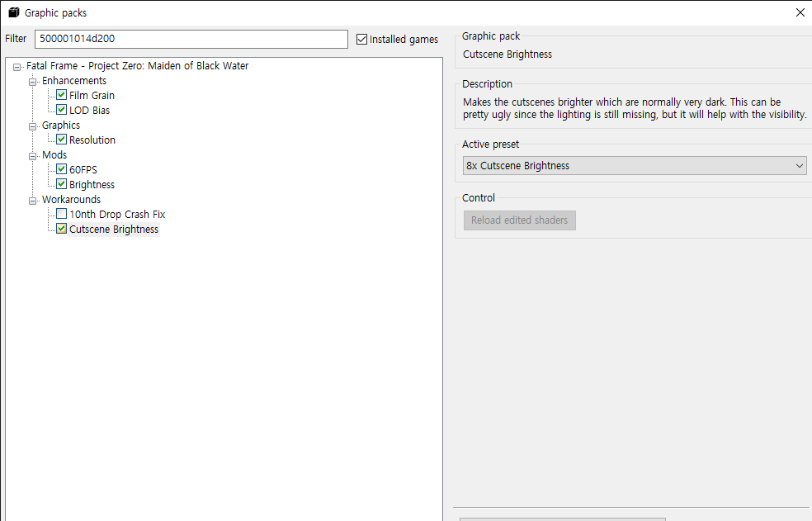Select the Brightness tree item under Mods

pos(92,185)
